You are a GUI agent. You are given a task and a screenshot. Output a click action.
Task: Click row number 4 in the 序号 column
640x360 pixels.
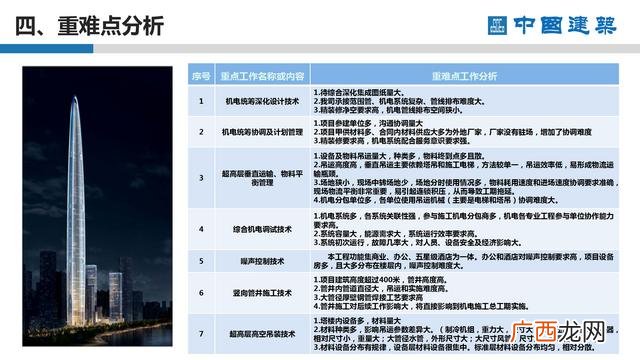coord(201,229)
